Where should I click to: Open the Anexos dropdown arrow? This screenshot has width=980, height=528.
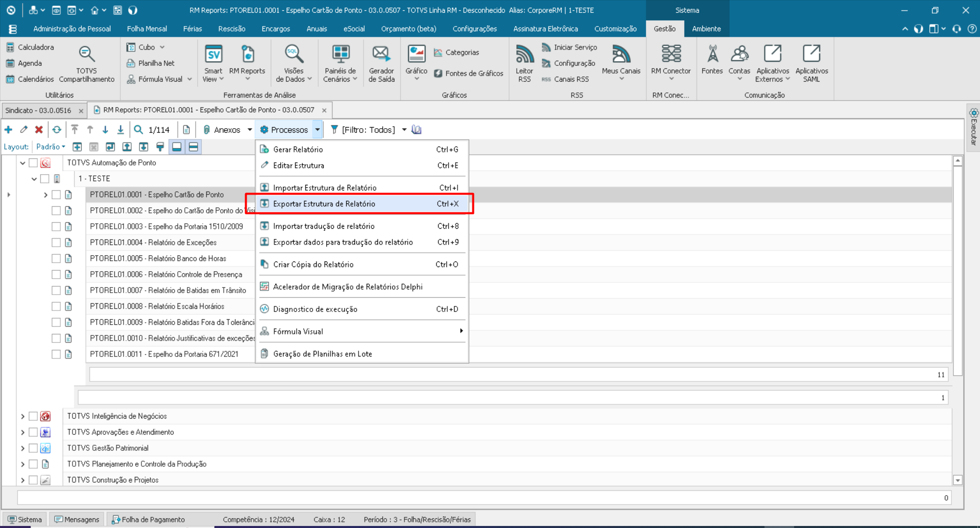(250, 130)
